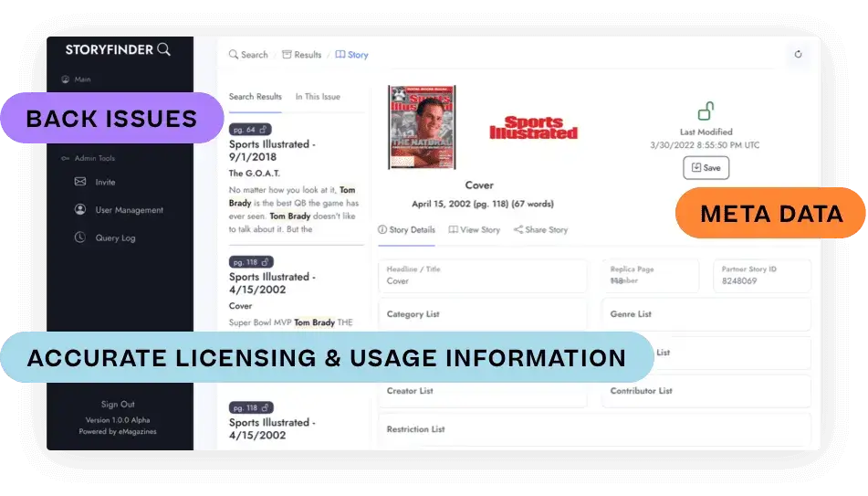Go to Results breadcrumb
Viewport: 868px width, 496px height.
click(x=308, y=54)
